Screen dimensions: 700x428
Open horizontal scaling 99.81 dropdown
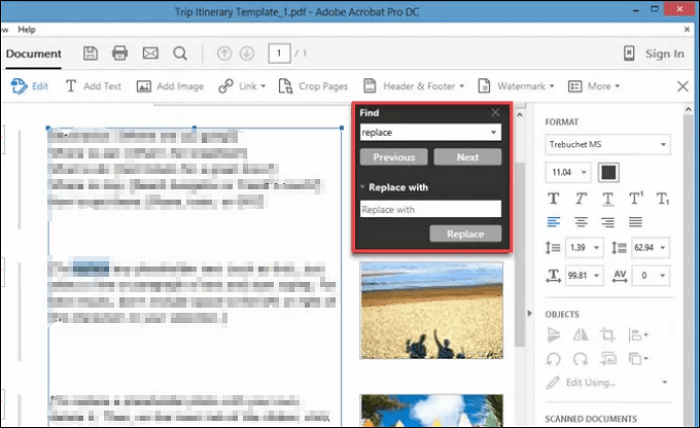point(584,276)
